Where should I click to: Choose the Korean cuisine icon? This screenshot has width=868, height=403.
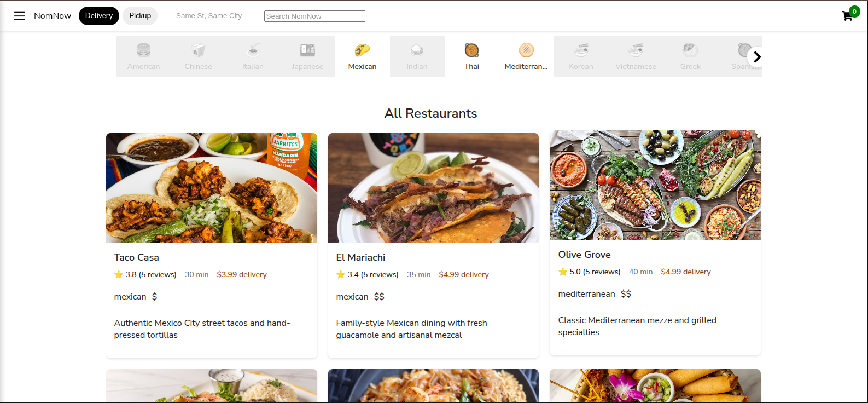(581, 50)
